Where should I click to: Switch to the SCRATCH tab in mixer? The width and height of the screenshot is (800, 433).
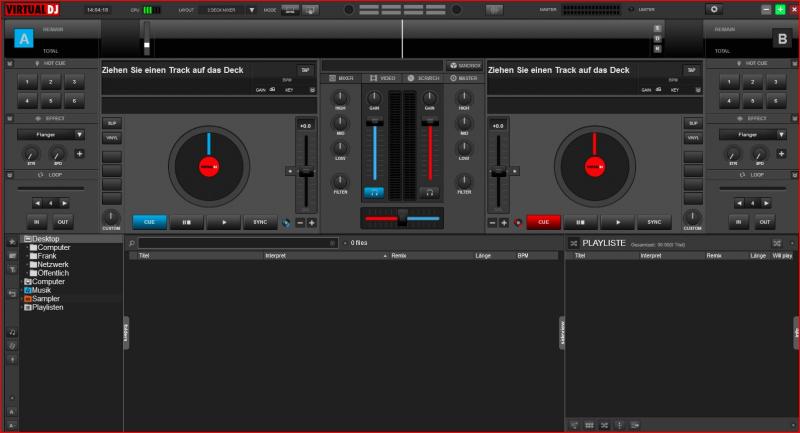(x=423, y=77)
